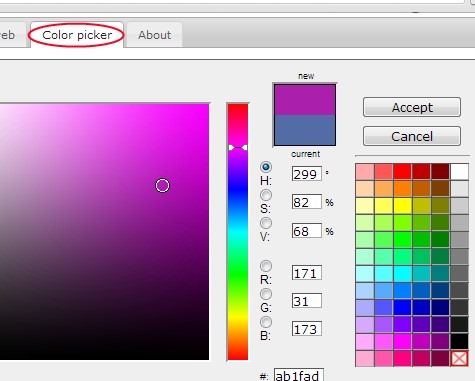Click the hue field showing 299

coord(307,174)
